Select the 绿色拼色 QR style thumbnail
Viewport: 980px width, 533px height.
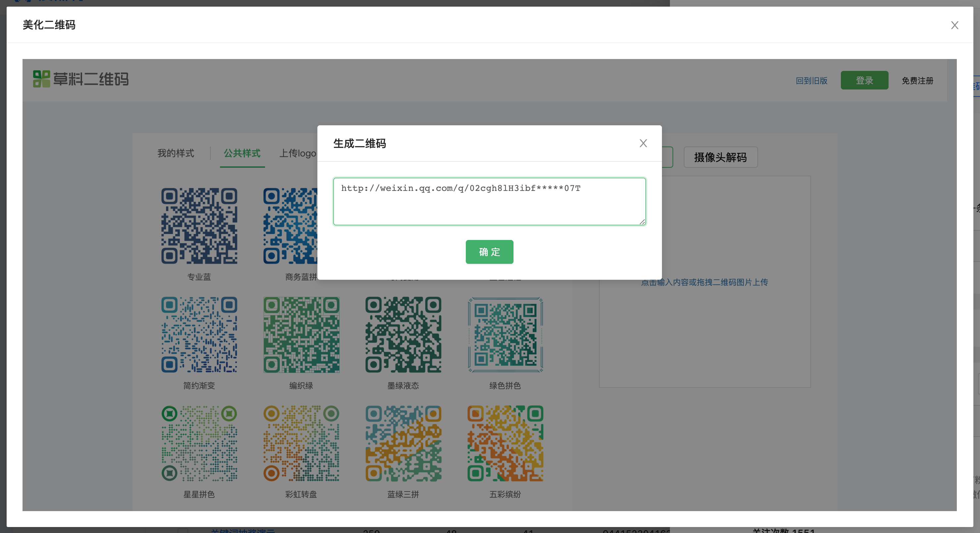coord(505,335)
